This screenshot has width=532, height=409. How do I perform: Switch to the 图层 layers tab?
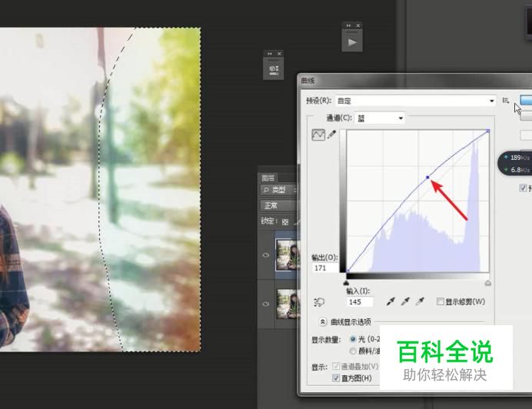(268, 178)
